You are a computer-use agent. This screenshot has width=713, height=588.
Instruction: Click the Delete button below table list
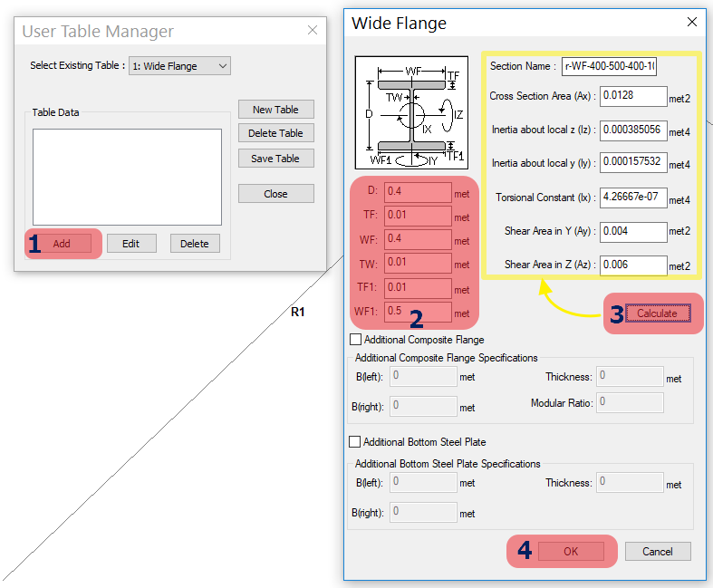tap(194, 244)
